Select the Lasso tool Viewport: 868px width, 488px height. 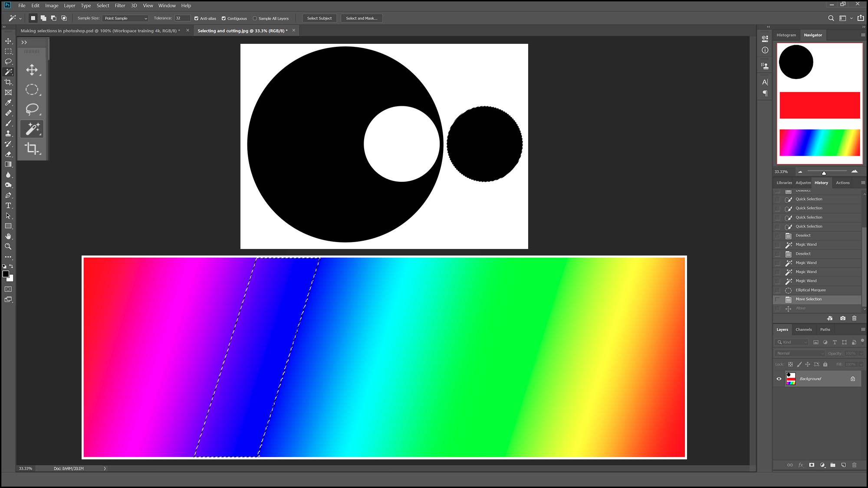[x=8, y=61]
